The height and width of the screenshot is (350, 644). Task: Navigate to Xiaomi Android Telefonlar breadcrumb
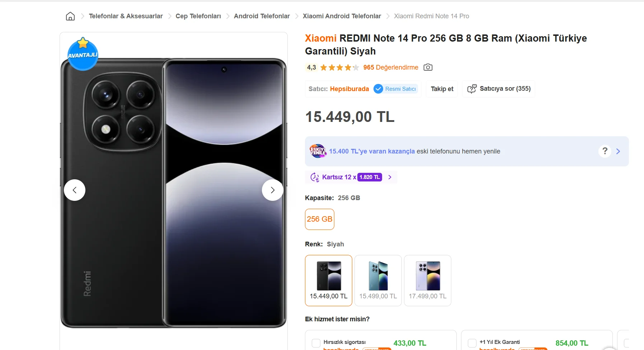[x=342, y=16]
